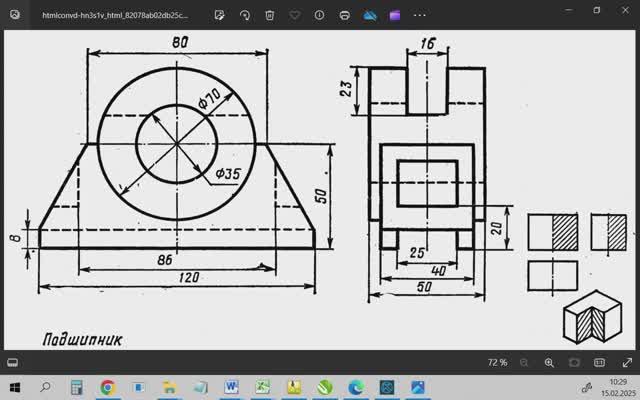
Task: Open the Photos app home icon
Action: point(15,15)
